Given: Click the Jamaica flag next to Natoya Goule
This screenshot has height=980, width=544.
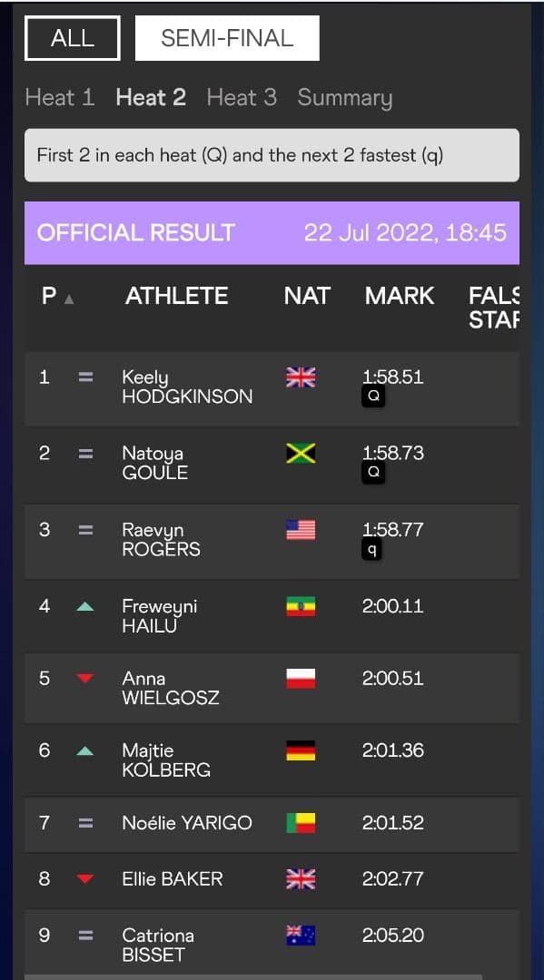Looking at the screenshot, I should (x=301, y=453).
